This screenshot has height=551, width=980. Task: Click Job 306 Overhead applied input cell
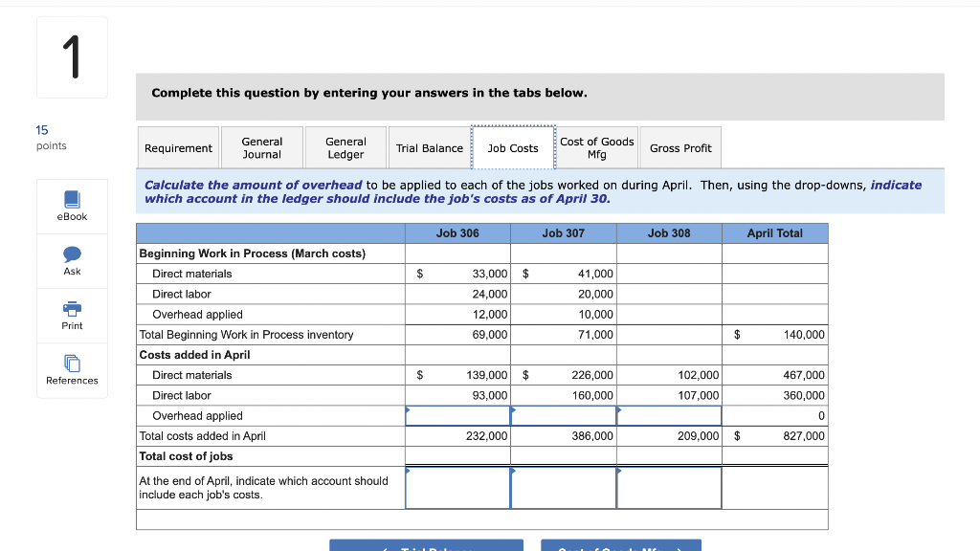coord(457,415)
